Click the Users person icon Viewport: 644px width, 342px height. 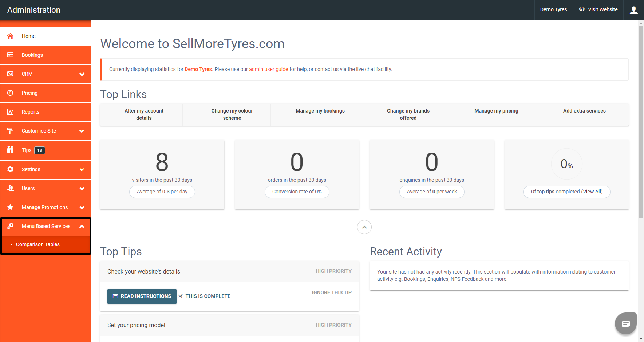[x=10, y=188]
